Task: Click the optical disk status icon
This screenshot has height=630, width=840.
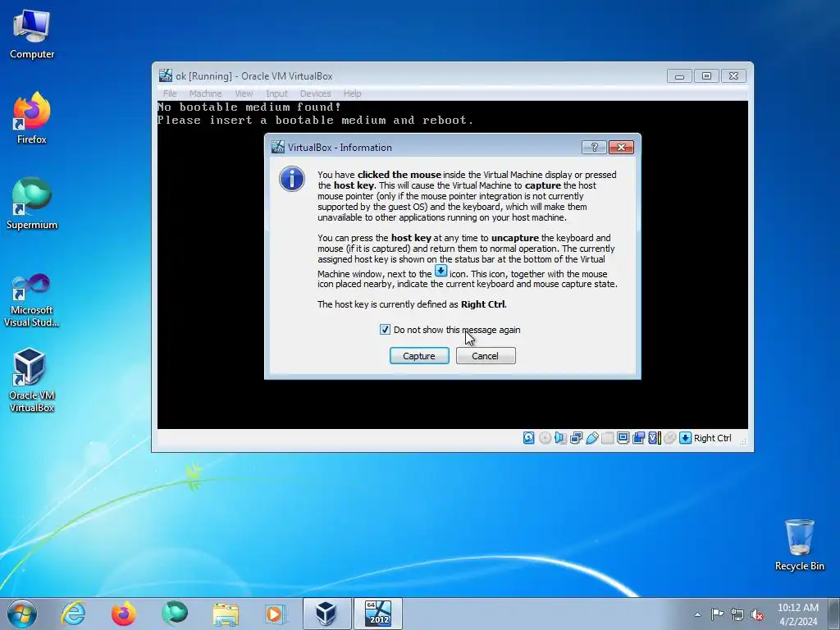Action: tap(545, 438)
